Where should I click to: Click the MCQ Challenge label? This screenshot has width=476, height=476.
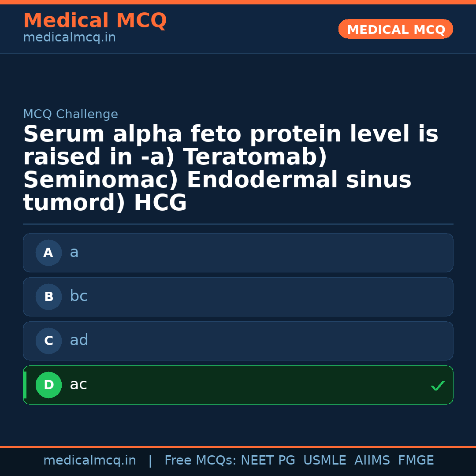click(x=71, y=114)
